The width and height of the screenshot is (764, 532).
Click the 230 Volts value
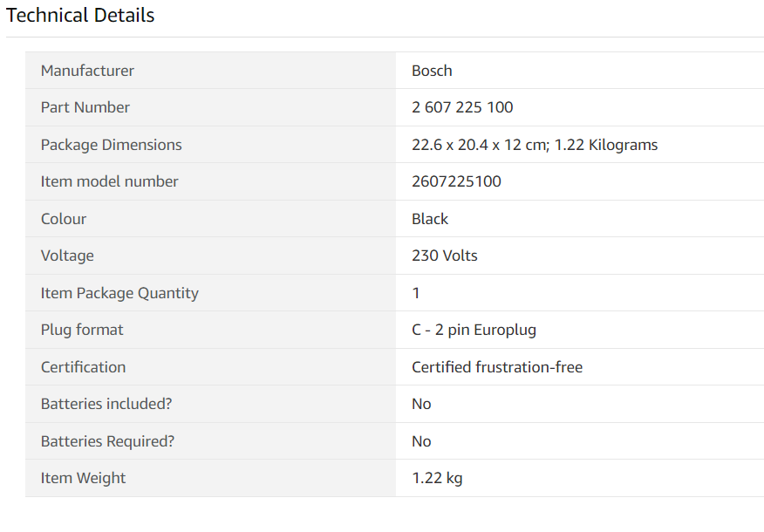pyautogui.click(x=445, y=256)
